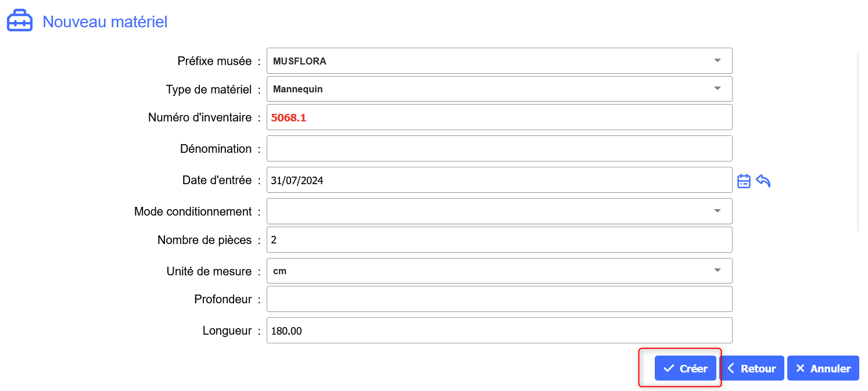Click into the empty Dénomination field
This screenshot has height=391, width=868.
tap(498, 149)
